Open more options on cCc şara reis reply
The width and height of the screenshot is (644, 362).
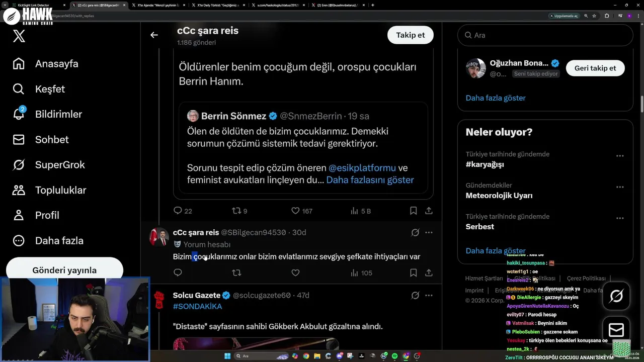pyautogui.click(x=429, y=232)
